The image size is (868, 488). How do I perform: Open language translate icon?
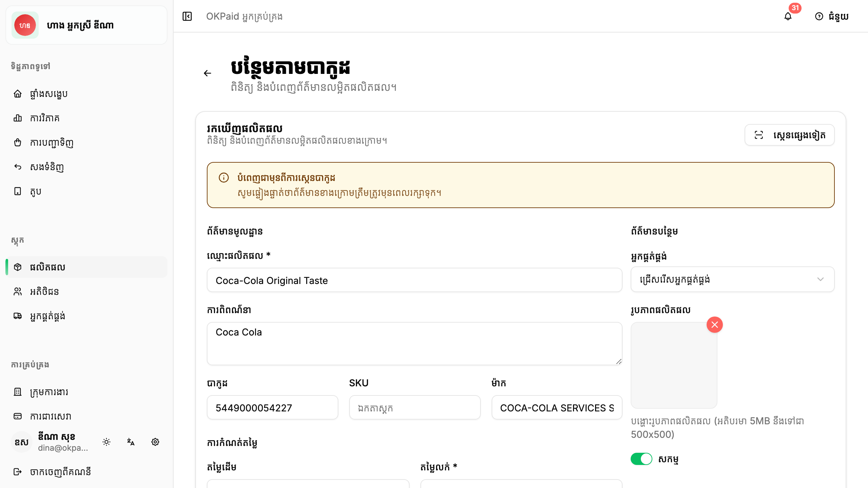[131, 442]
